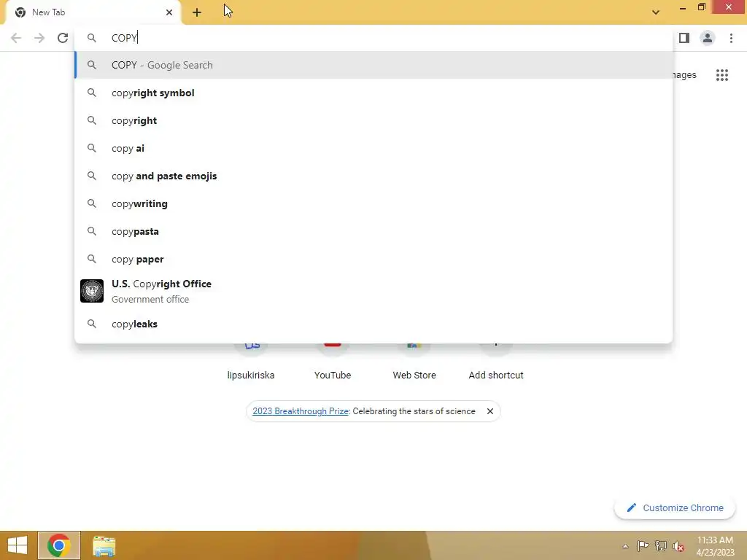Open U.S. Copyright Office suggestion
The image size is (747, 560).
click(373, 291)
